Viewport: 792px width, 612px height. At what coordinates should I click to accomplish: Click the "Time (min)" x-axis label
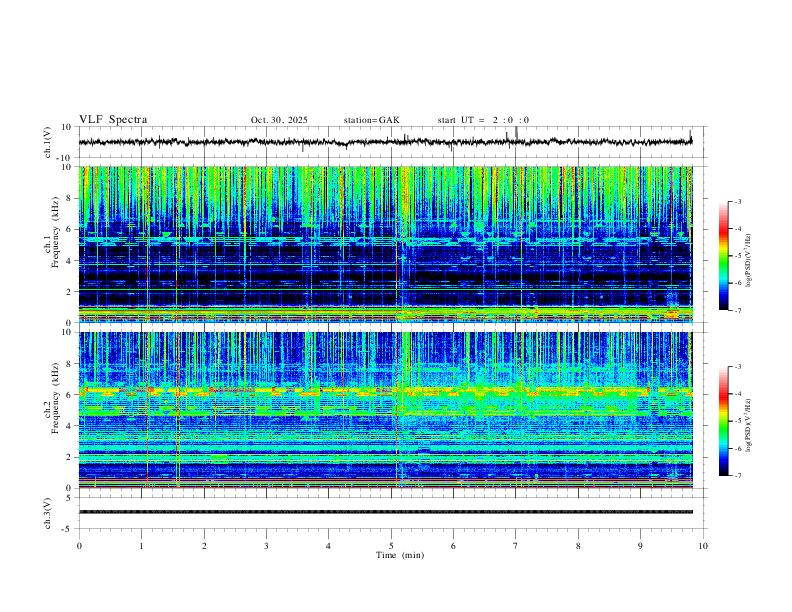point(400,555)
